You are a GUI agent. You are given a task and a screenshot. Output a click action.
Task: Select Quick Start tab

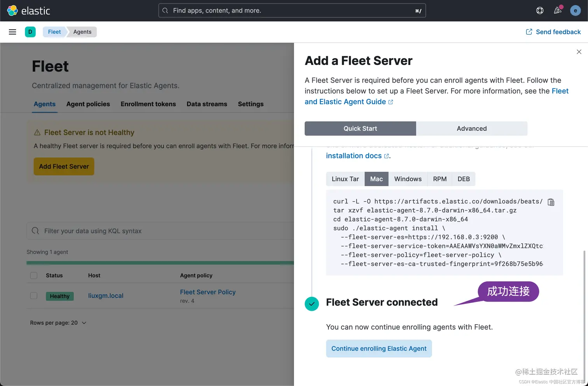tap(360, 128)
